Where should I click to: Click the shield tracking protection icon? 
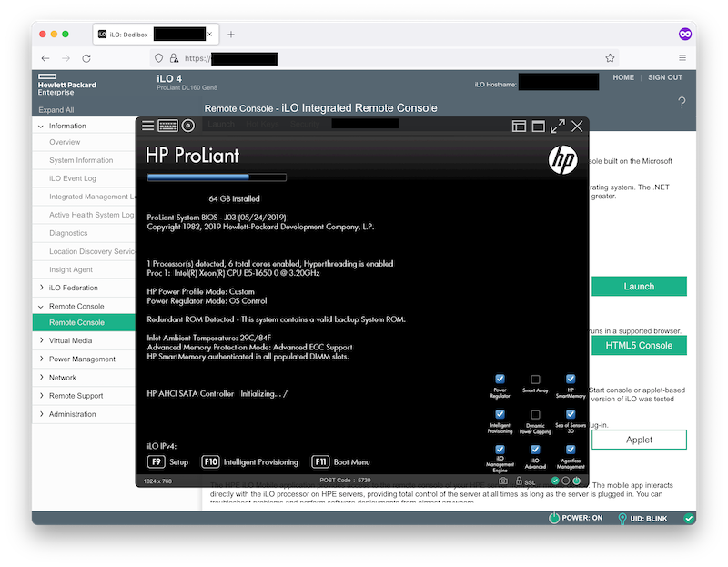coord(158,58)
